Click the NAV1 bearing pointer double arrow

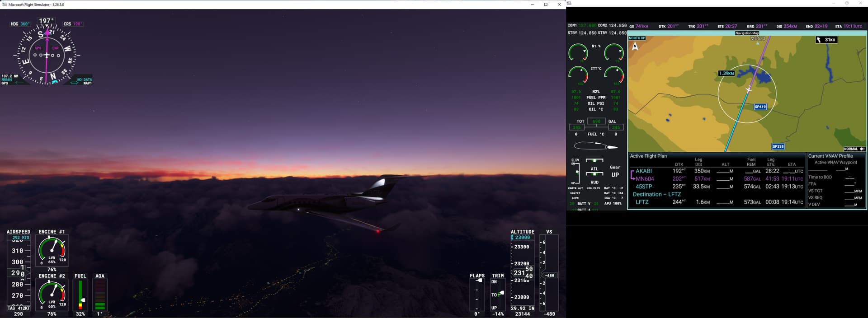tap(75, 83)
